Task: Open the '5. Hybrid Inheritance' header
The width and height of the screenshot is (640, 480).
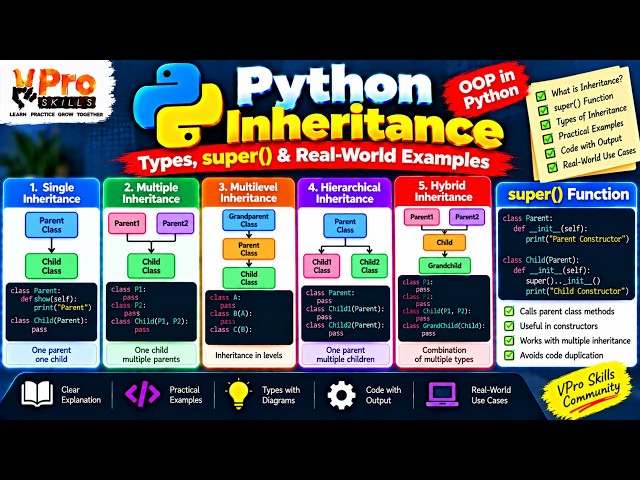Action: coord(443,191)
